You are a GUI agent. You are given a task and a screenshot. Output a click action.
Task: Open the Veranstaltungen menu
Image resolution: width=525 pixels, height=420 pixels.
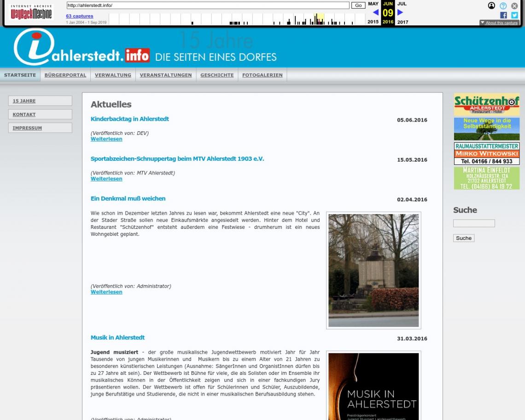(x=166, y=75)
